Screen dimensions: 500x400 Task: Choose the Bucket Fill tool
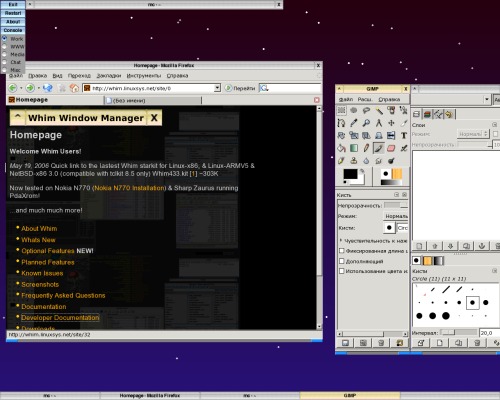tap(341, 148)
